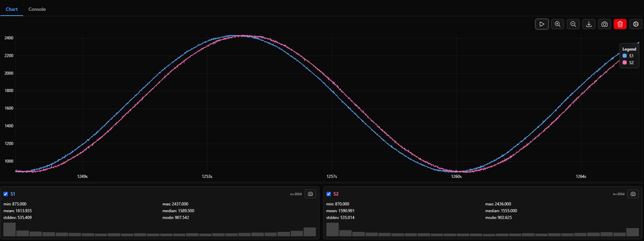Click S2 stddev value 535.014
The width and height of the screenshot is (644, 241).
(347, 218)
